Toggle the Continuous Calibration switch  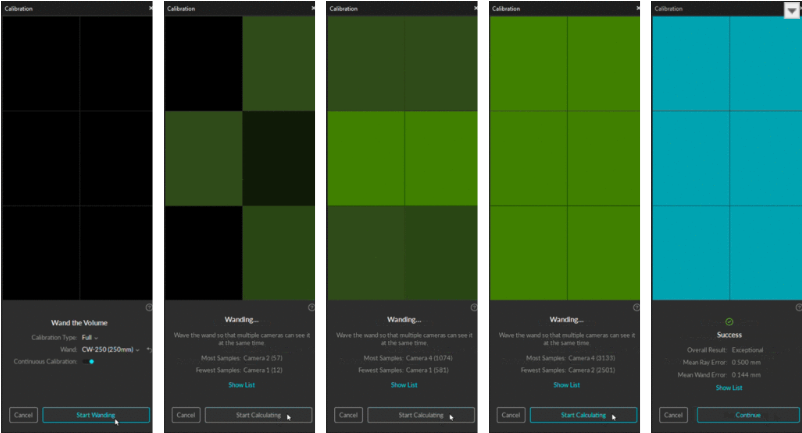(91, 362)
